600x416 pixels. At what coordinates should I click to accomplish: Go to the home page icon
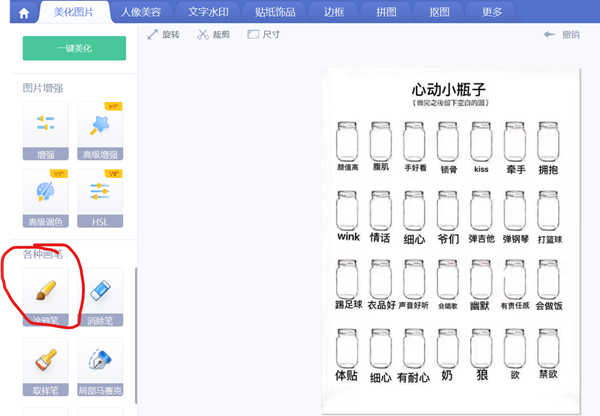pyautogui.click(x=24, y=13)
